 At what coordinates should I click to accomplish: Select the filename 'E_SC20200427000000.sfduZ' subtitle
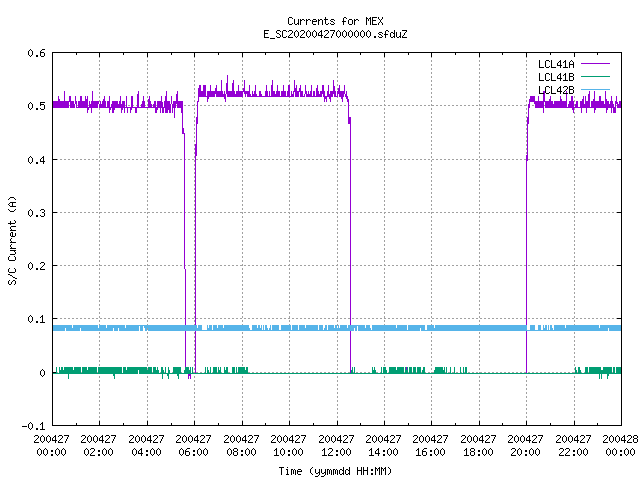[335, 34]
